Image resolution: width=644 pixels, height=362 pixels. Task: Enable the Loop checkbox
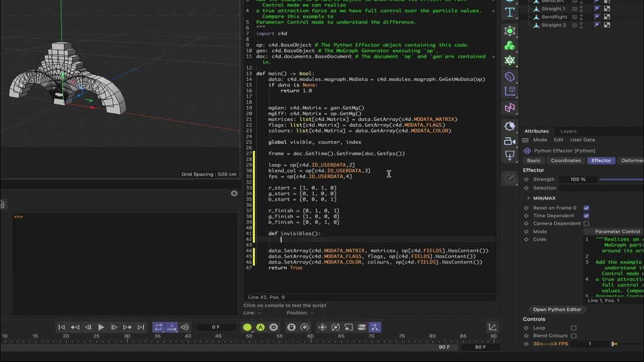(x=574, y=328)
